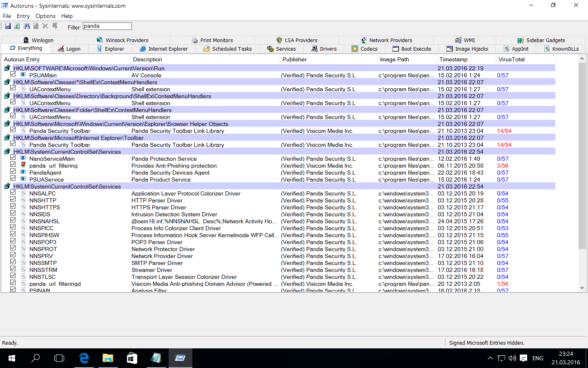The image size is (588, 368).
Task: Click the Windows Store taskbar icon
Action: click(x=131, y=358)
